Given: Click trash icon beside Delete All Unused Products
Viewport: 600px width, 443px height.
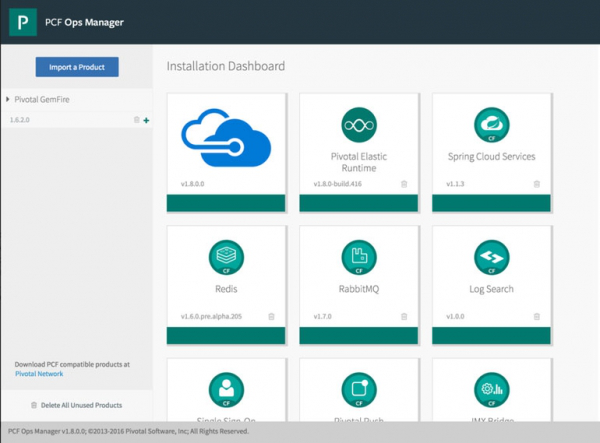Looking at the screenshot, I should pos(34,405).
